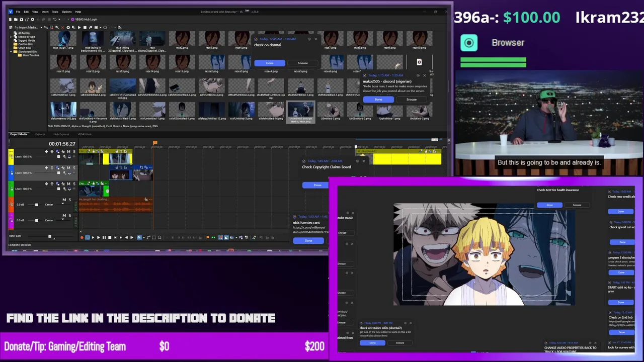This screenshot has width=644, height=362.
Task: Open the Insert menu
Action: click(45, 12)
